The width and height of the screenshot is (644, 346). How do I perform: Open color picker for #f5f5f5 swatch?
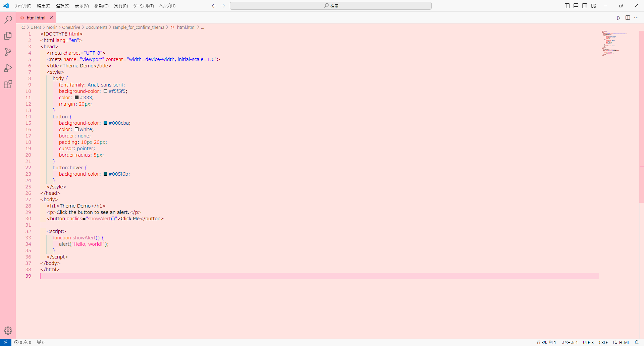pyautogui.click(x=106, y=91)
